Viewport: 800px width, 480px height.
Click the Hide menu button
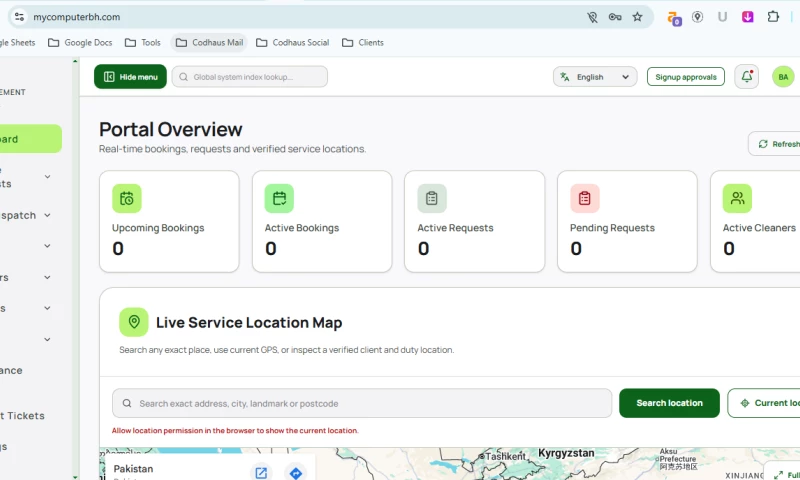coord(131,77)
